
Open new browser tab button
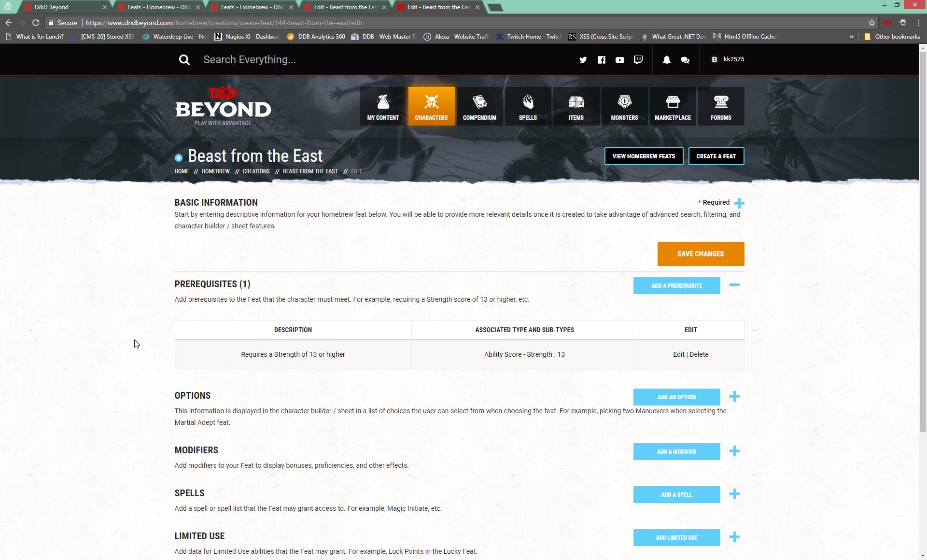tap(496, 7)
